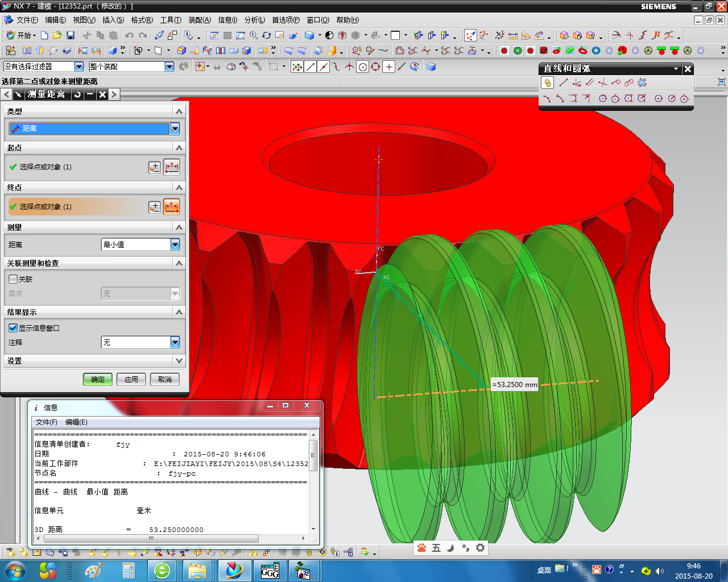This screenshot has width=728, height=582.
Task: Click the 确定 button
Action: point(98,379)
